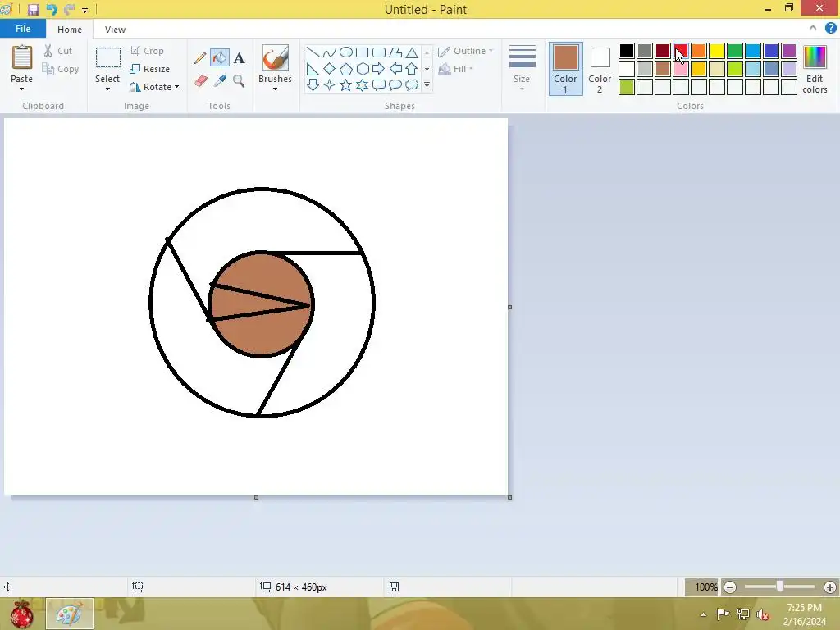
Task: Open the Select dropdown arrow
Action: [x=107, y=89]
